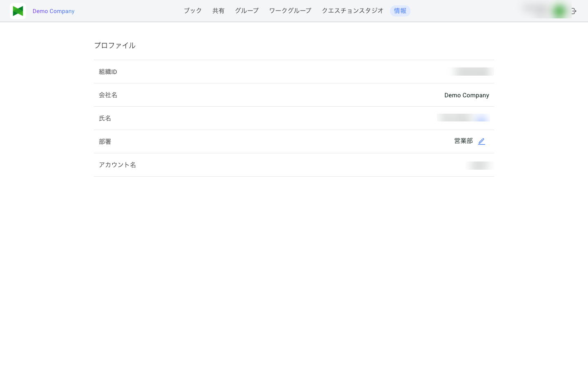This screenshot has width=588, height=368.
Task: Click the 営業部 department value
Action: [x=463, y=141]
